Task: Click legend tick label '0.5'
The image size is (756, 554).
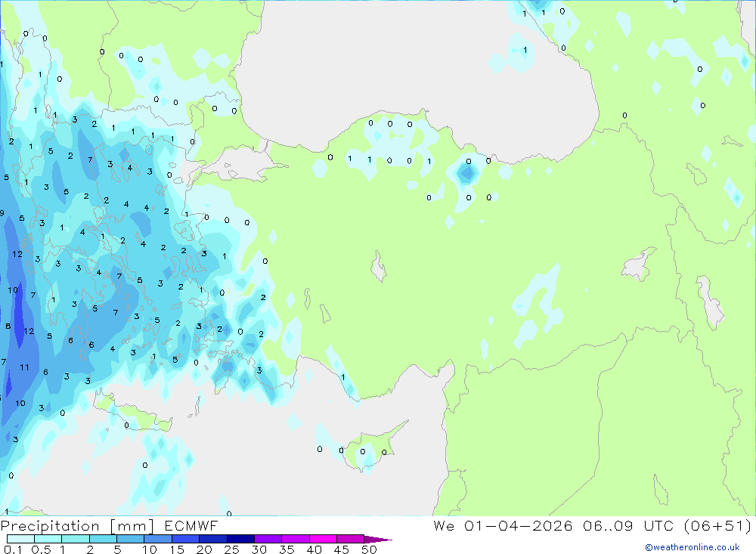Action: pos(41,549)
